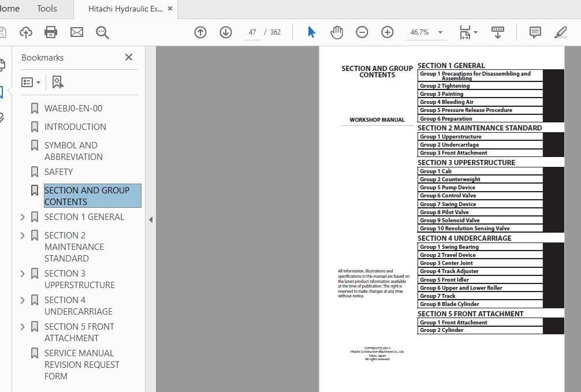
Task: Open the find text magnifier icon
Action: [102, 32]
